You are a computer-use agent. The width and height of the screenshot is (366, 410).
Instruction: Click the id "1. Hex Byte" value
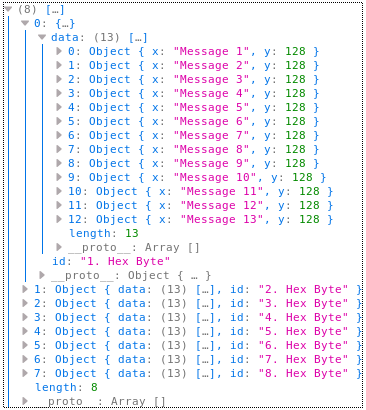[125, 261]
